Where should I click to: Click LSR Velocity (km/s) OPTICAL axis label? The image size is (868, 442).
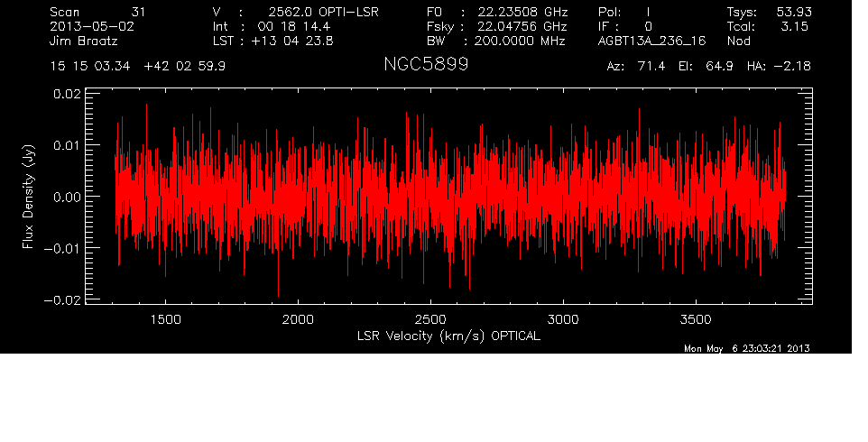(448, 336)
